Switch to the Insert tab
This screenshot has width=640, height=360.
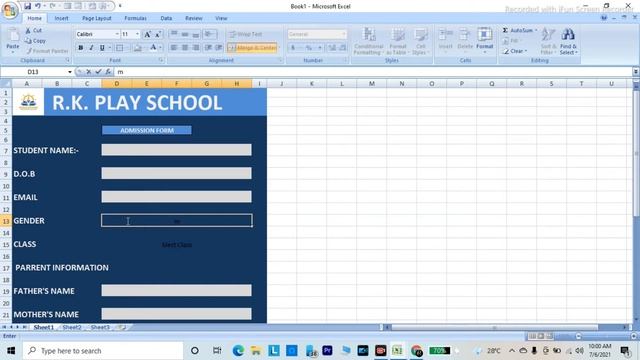point(61,18)
